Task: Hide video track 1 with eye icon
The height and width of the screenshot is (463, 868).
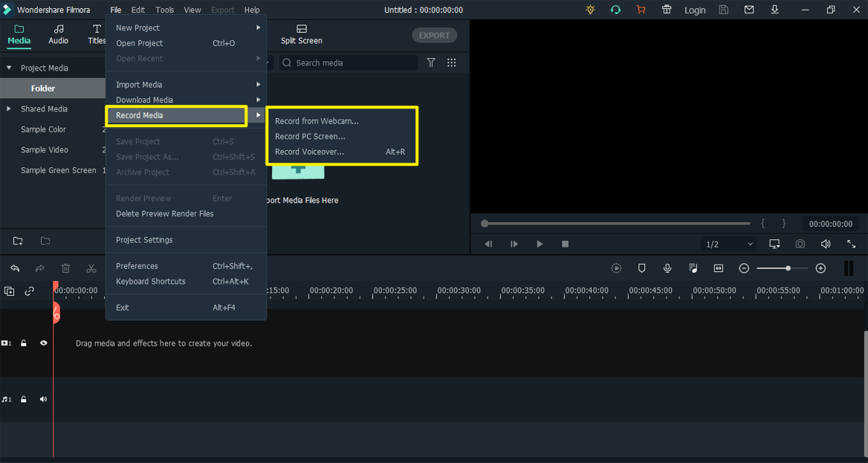Action: [44, 343]
